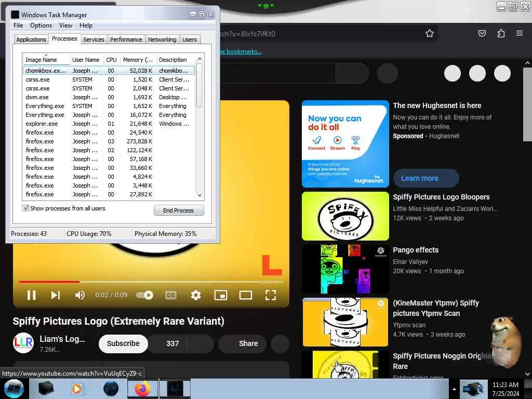Select firefox.exe row using 273,828 K
532x399 pixels.
[x=109, y=141]
